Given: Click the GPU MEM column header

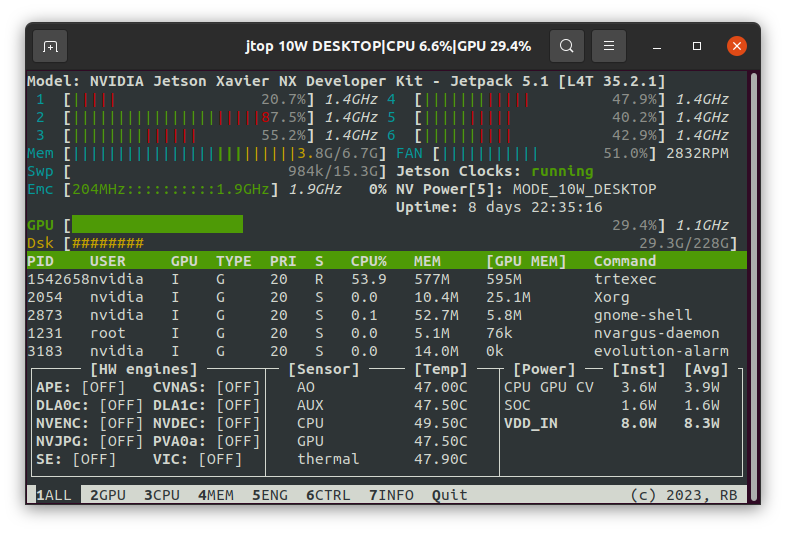Looking at the screenshot, I should tap(526, 261).
